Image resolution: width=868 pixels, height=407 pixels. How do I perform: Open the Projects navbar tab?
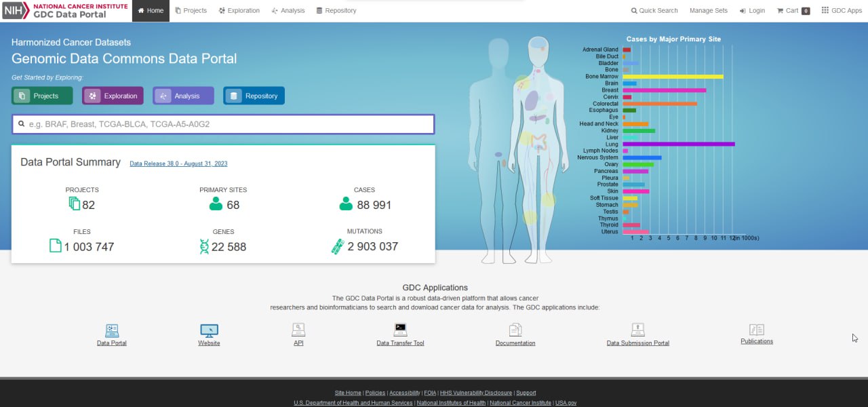191,11
